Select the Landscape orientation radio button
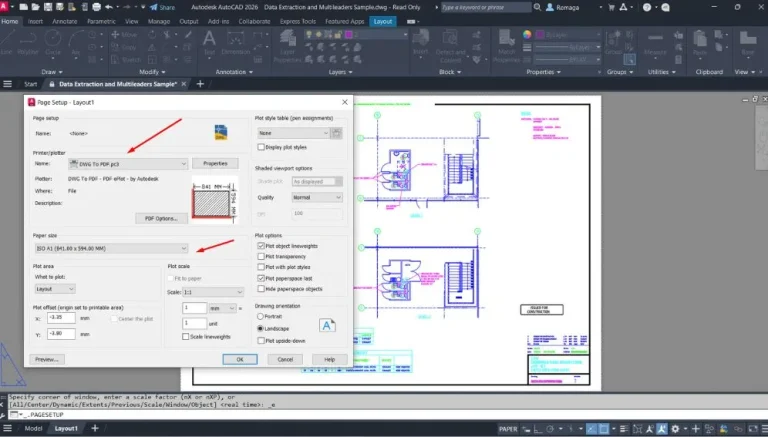The image size is (768, 437). tap(261, 329)
